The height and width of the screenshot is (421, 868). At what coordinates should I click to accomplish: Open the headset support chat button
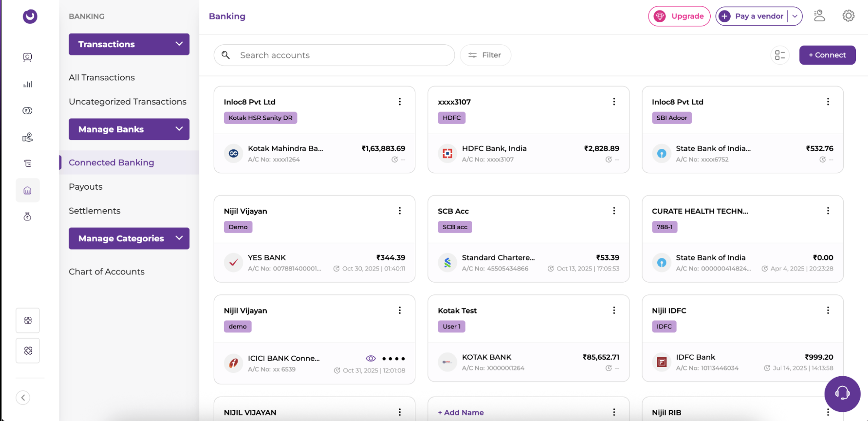[x=842, y=394]
